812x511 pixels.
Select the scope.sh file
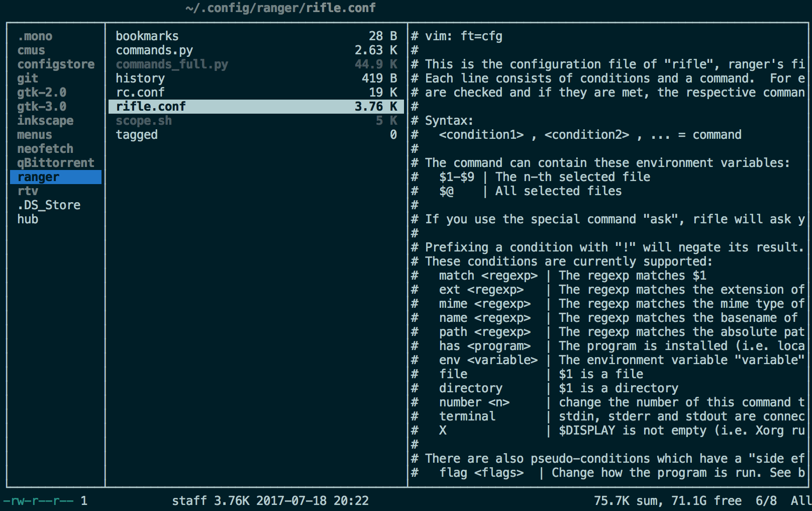[144, 121]
